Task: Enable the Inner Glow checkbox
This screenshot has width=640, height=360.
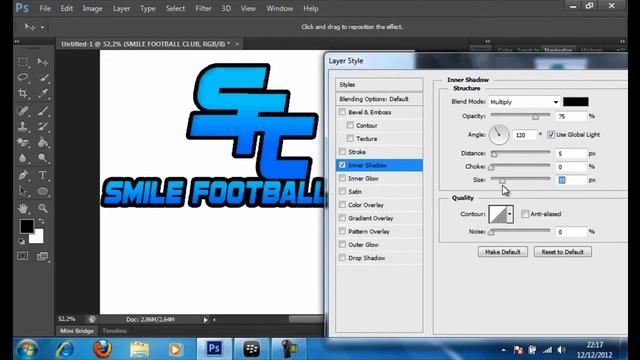Action: tap(342, 178)
